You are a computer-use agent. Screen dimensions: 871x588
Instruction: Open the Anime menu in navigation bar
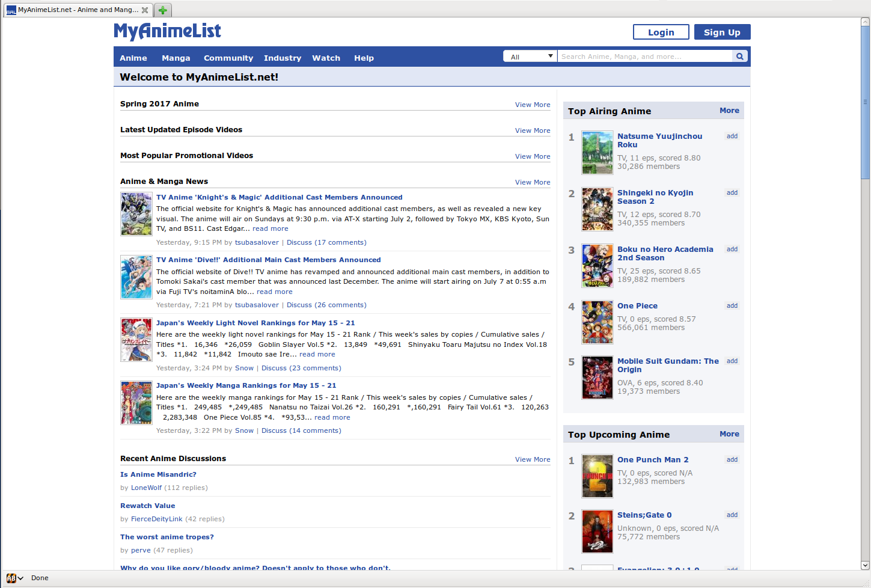tap(133, 58)
